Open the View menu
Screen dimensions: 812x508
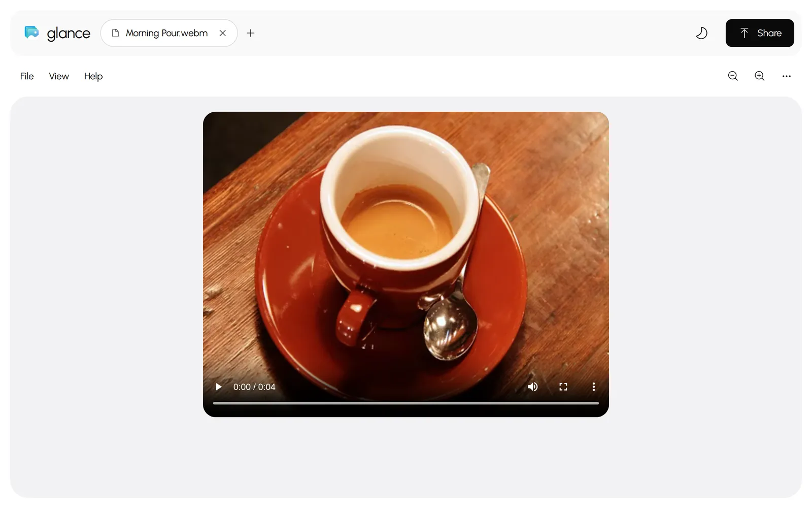pyautogui.click(x=59, y=76)
